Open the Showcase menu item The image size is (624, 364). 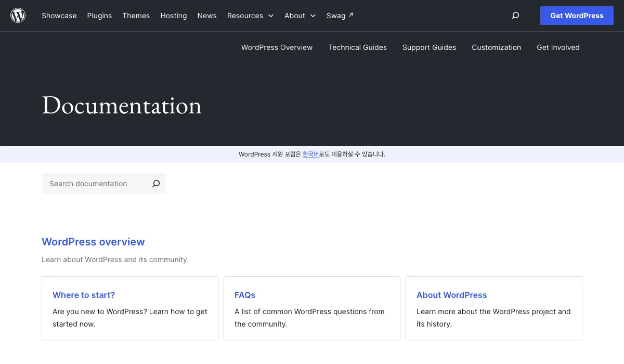[59, 16]
